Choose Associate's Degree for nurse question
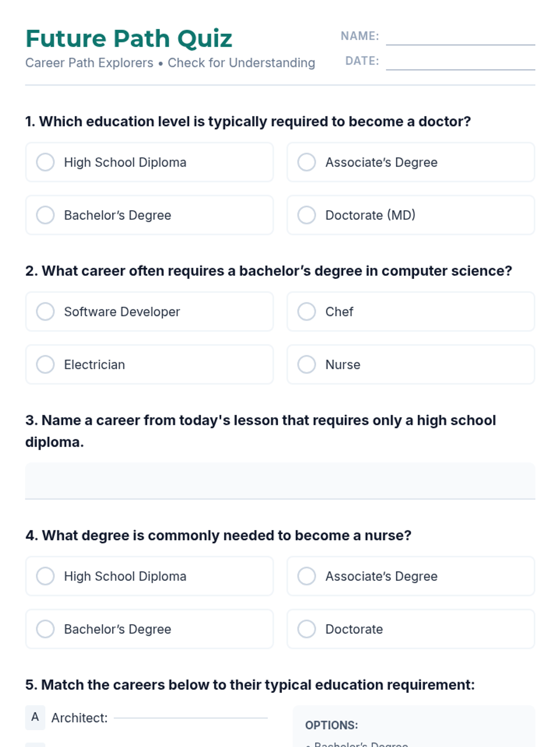The height and width of the screenshot is (747, 560). [307, 576]
